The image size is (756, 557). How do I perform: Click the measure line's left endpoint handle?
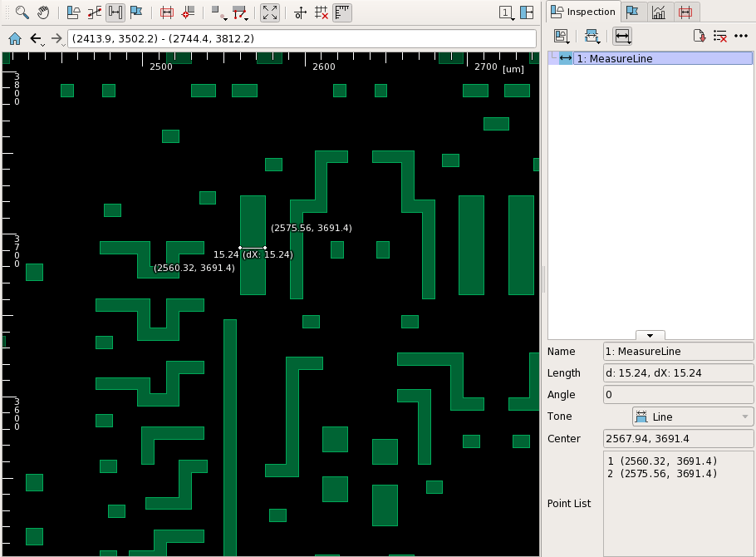[x=240, y=248]
